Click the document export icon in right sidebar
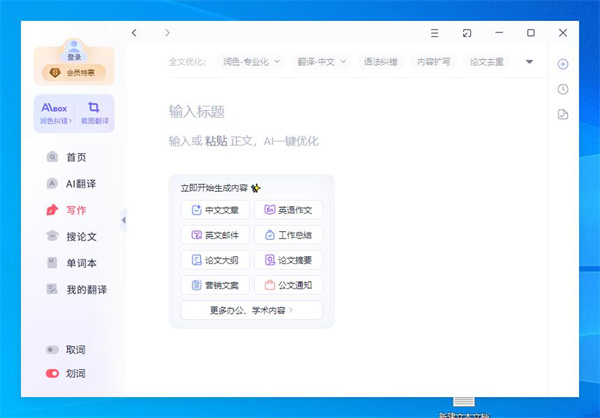The width and height of the screenshot is (600, 418). 563,114
